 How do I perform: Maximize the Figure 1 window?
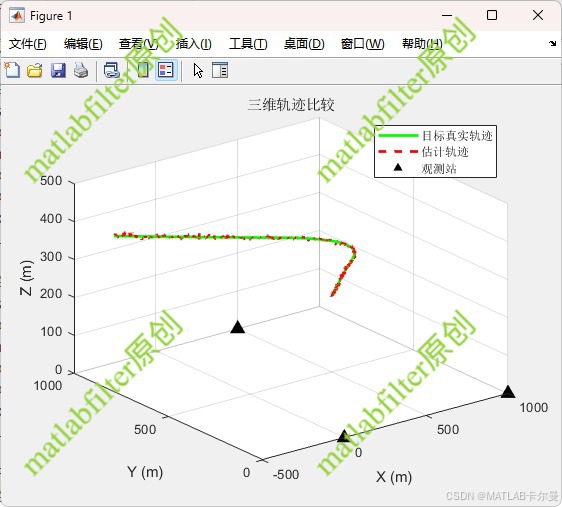[492, 15]
